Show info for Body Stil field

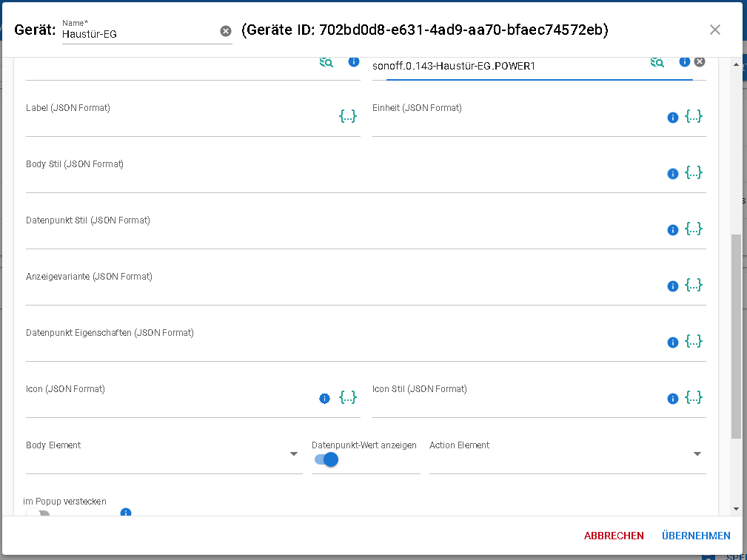pyautogui.click(x=673, y=174)
